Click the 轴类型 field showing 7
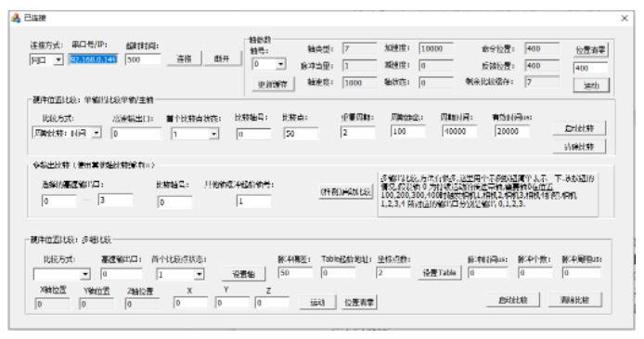 pyautogui.click(x=359, y=48)
